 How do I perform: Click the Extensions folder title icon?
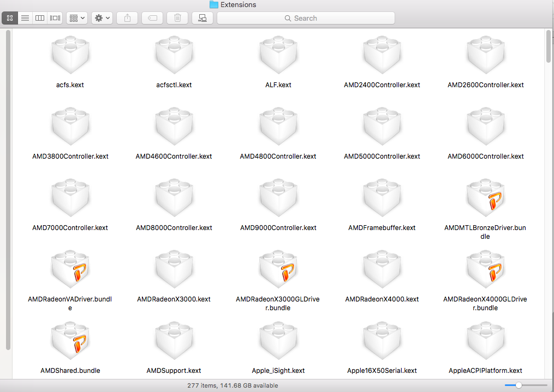[214, 4]
